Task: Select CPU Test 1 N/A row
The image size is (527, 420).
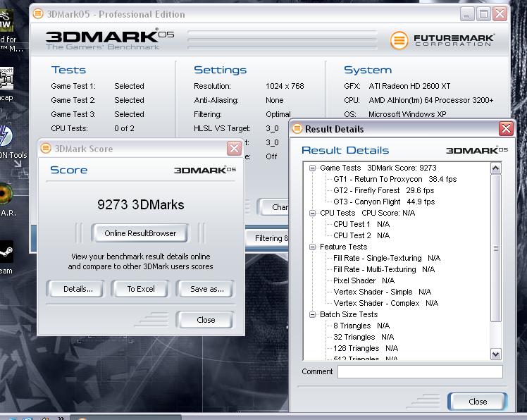Action: (361, 224)
